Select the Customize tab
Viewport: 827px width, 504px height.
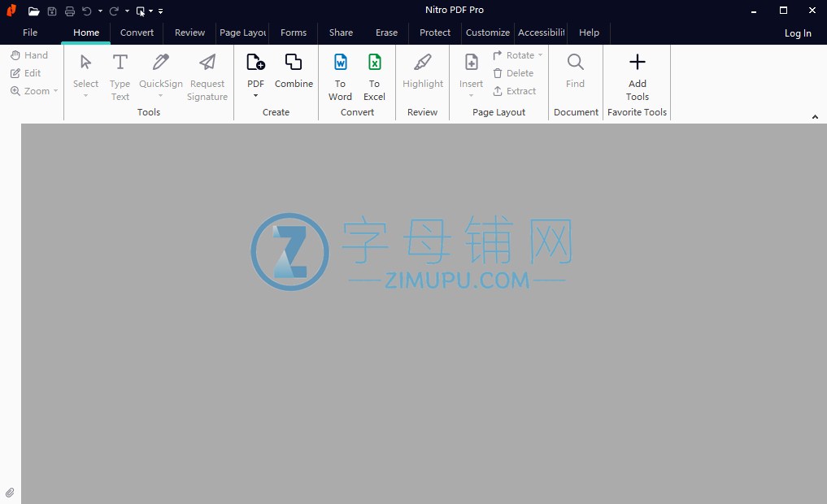tap(488, 33)
